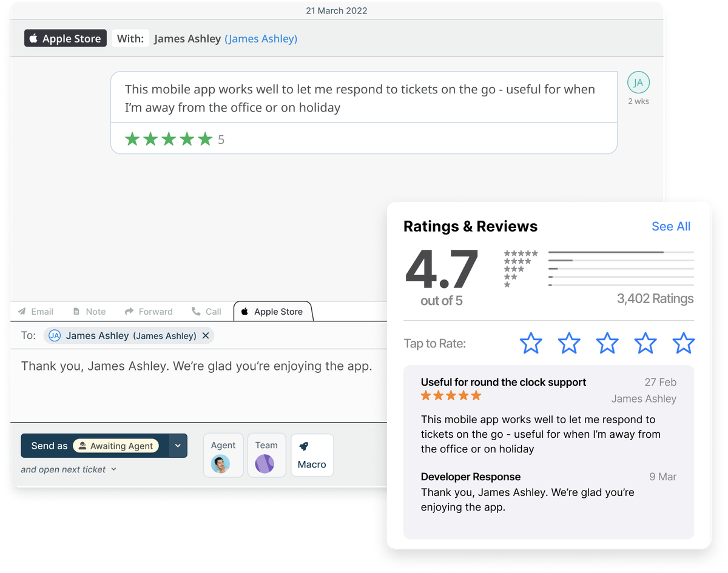Click the orange stars on the review card
This screenshot has width=728, height=573.
click(451, 396)
